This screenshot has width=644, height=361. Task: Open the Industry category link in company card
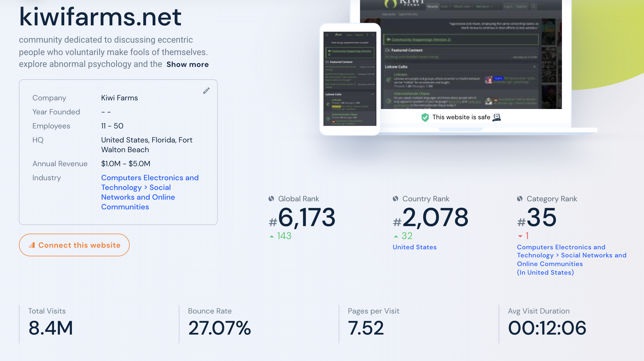(150, 192)
